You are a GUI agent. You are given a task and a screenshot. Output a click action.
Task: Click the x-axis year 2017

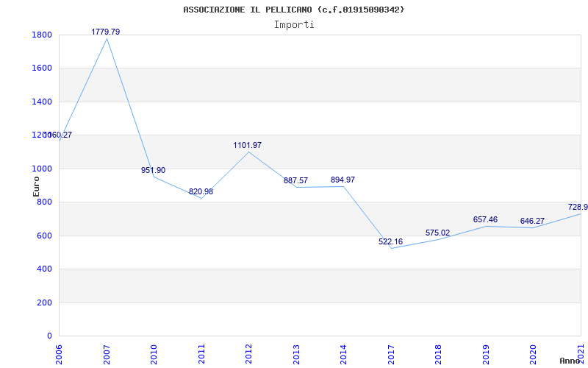[x=391, y=355]
